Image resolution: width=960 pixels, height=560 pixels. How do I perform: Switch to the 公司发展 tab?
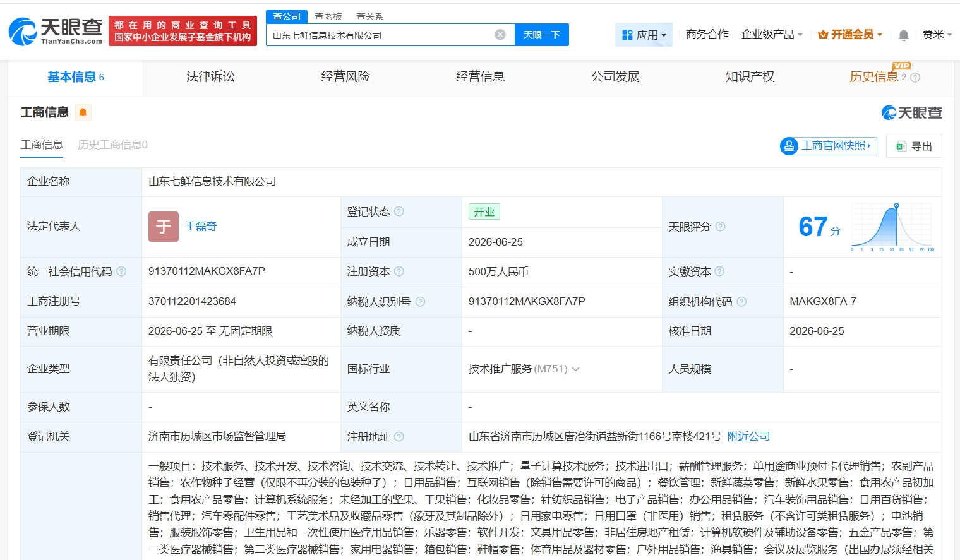(615, 77)
